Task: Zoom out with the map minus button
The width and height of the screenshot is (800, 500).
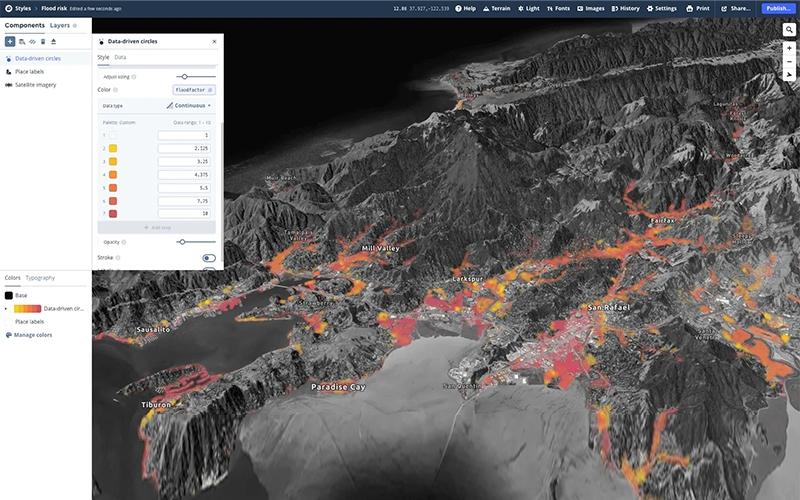Action: click(789, 62)
